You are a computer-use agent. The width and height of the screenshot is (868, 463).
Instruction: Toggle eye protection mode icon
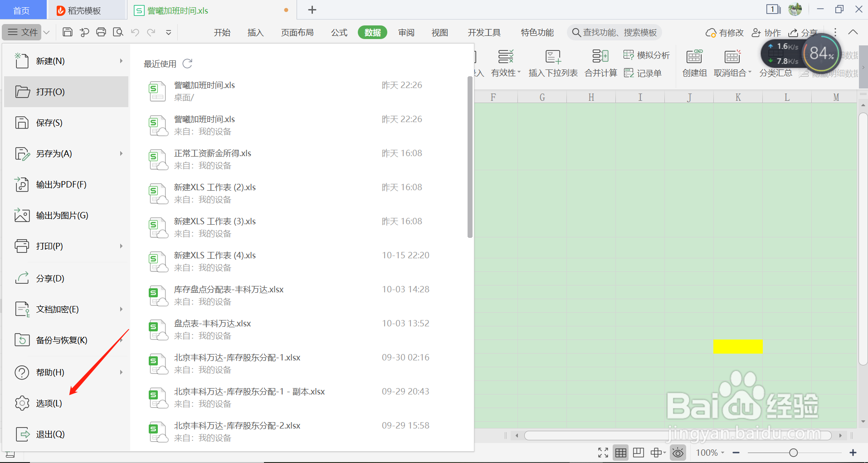pos(678,453)
